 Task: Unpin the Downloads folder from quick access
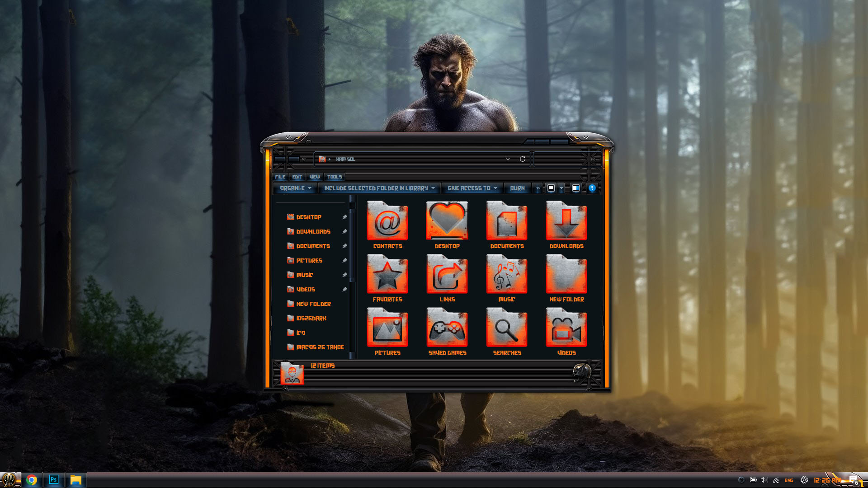(344, 231)
